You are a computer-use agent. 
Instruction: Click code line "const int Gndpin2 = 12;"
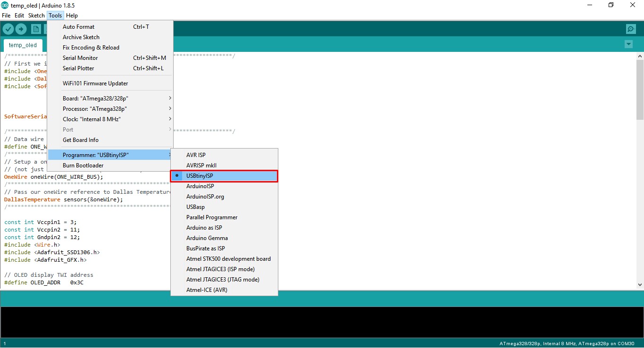tap(42, 237)
